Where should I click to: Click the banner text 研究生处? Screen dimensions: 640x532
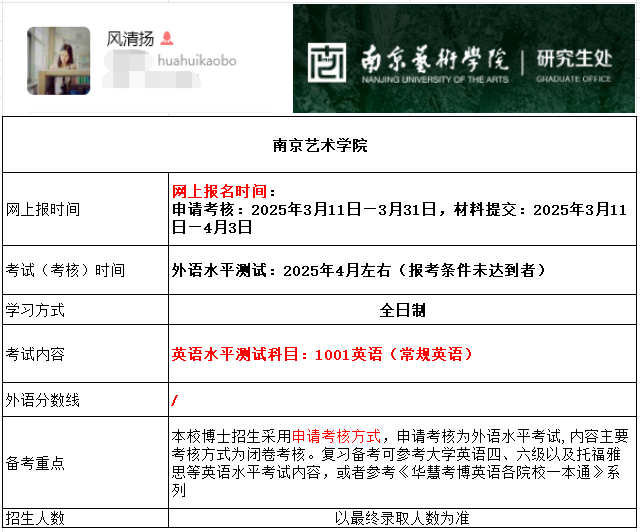[x=574, y=58]
